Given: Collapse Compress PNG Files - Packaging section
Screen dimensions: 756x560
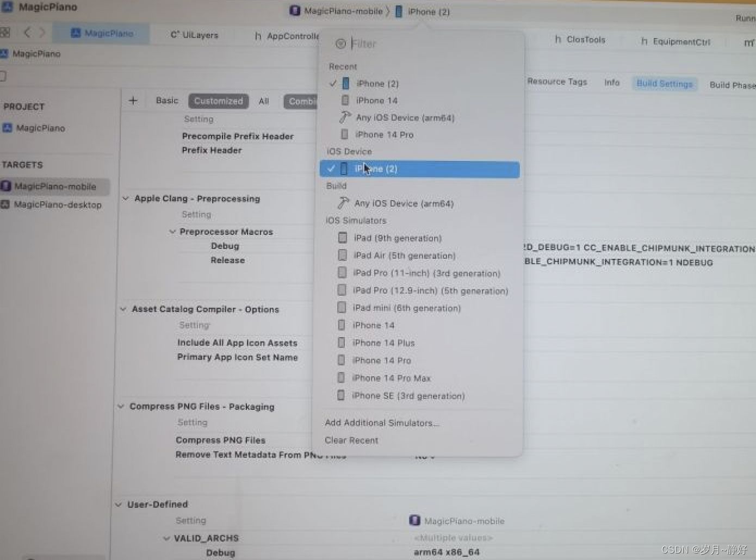Looking at the screenshot, I should 121,406.
